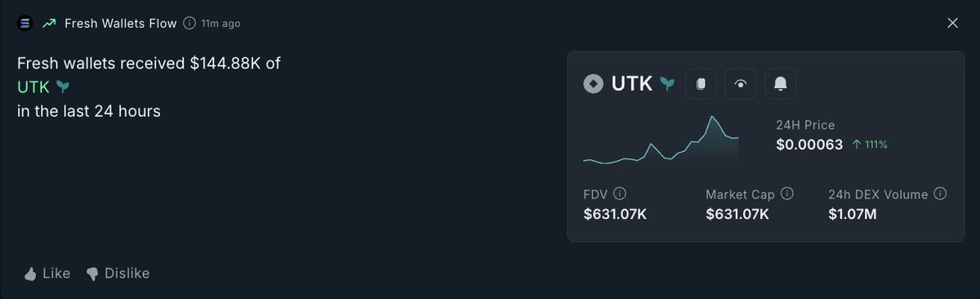Close the alert panel

tap(952, 23)
